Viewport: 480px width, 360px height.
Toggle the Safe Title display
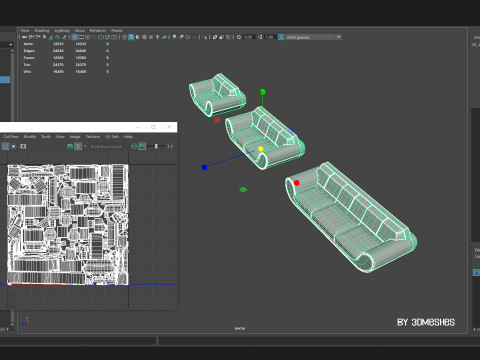click(114, 37)
